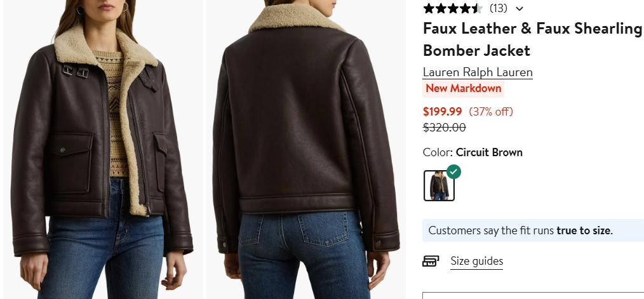Image resolution: width=644 pixels, height=299 pixels.
Task: Open the front view jacket photo
Action: [103, 150]
